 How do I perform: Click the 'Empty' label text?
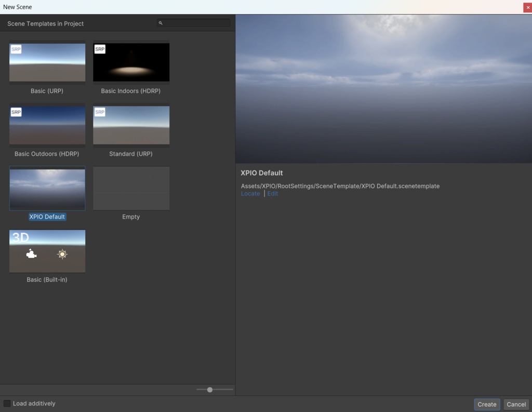pyautogui.click(x=131, y=217)
